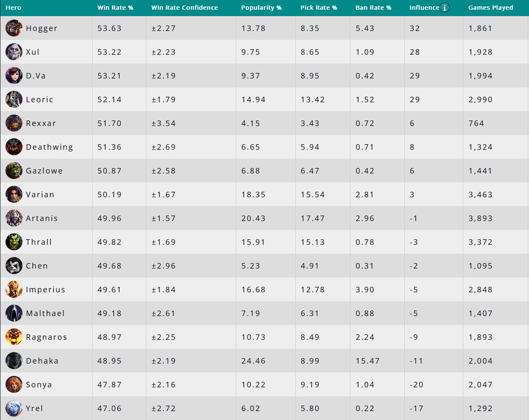Select Leoric's pick rate 13.42
The image size is (529, 420).
313,100
